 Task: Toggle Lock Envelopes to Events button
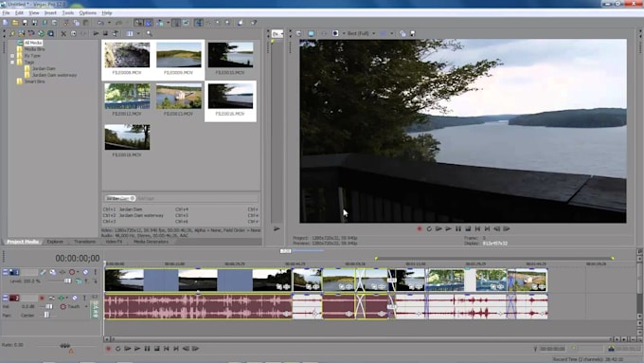point(176,23)
